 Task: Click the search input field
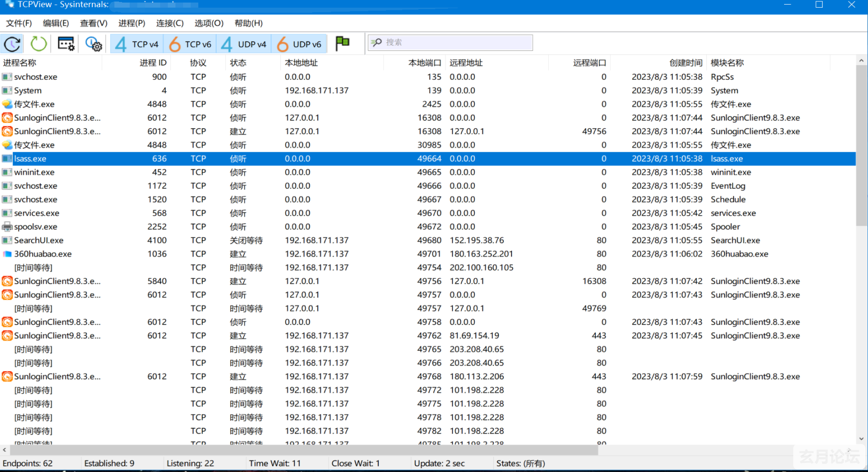click(x=451, y=43)
